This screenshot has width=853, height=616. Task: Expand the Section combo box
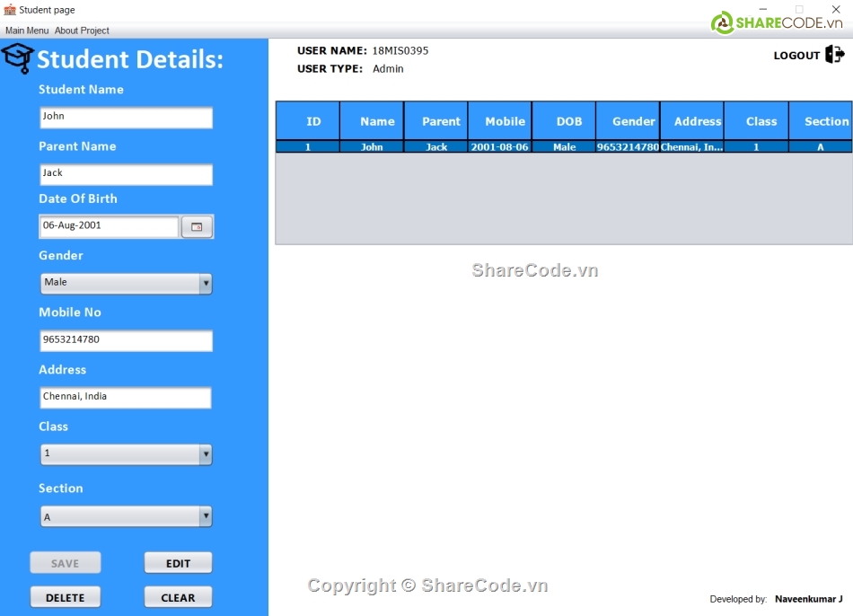(x=206, y=516)
